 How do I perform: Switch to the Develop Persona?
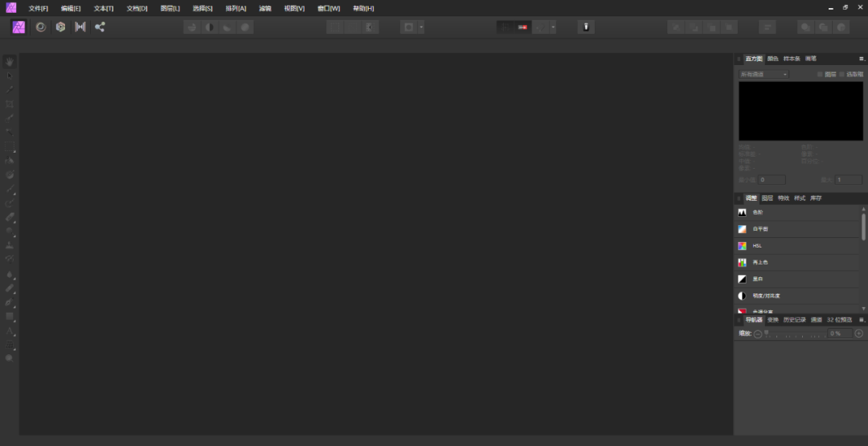(60, 27)
